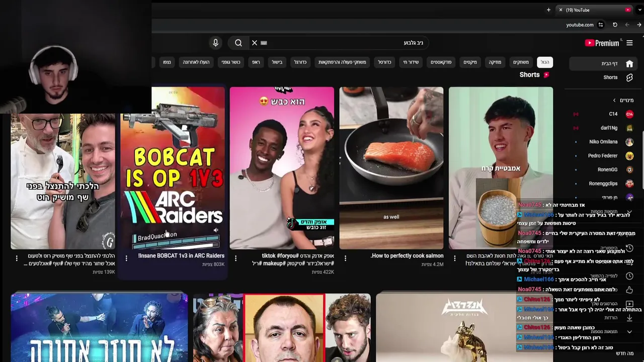The width and height of the screenshot is (644, 362).
Task: Open Liked videos via the thumbs-up icon
Action: [629, 290]
